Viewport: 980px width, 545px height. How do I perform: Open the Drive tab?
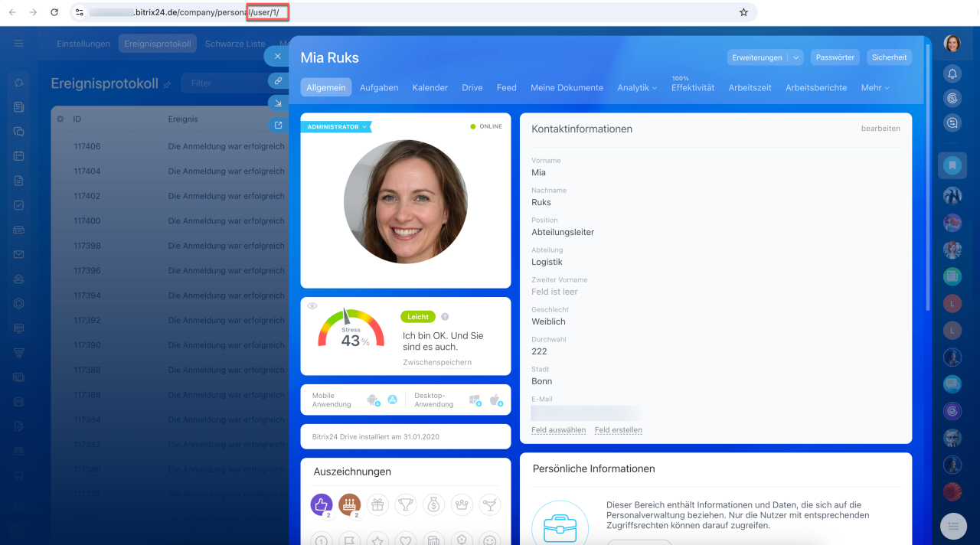click(472, 88)
